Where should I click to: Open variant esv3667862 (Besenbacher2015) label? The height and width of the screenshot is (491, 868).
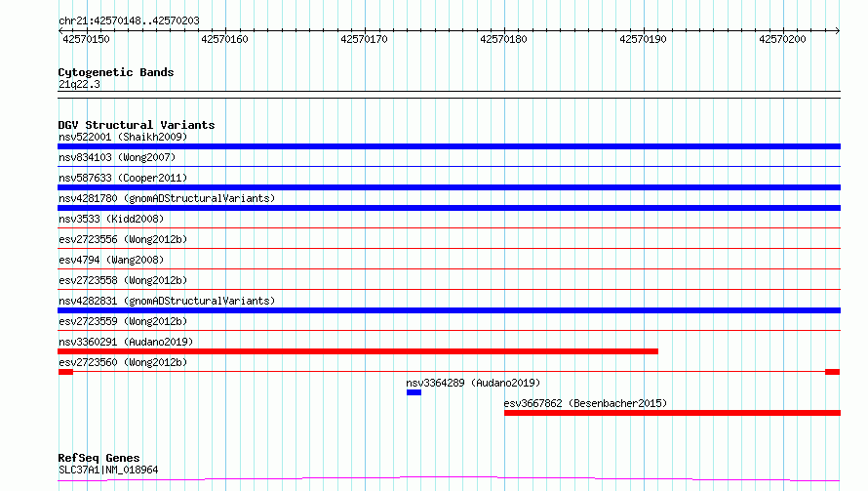[x=585, y=403]
